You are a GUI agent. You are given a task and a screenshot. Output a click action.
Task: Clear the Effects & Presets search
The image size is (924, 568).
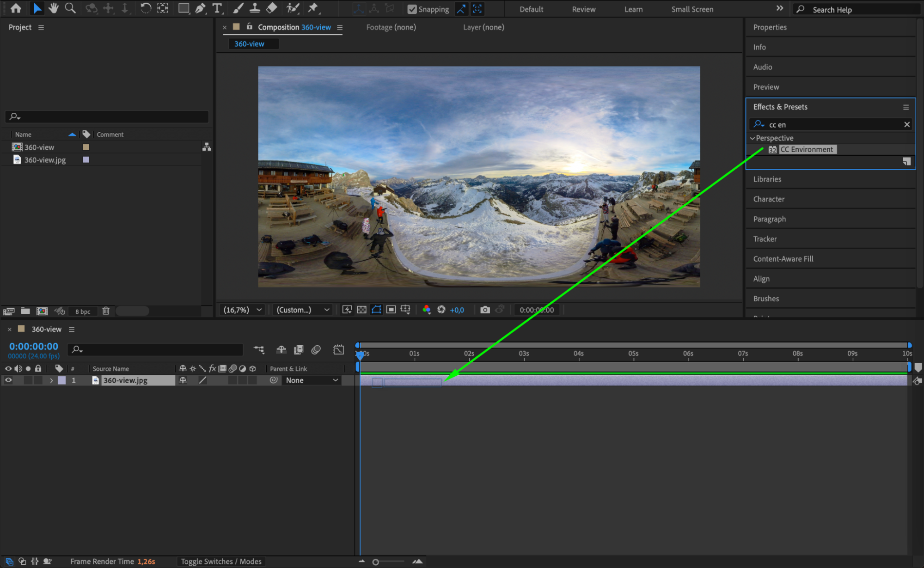(906, 124)
